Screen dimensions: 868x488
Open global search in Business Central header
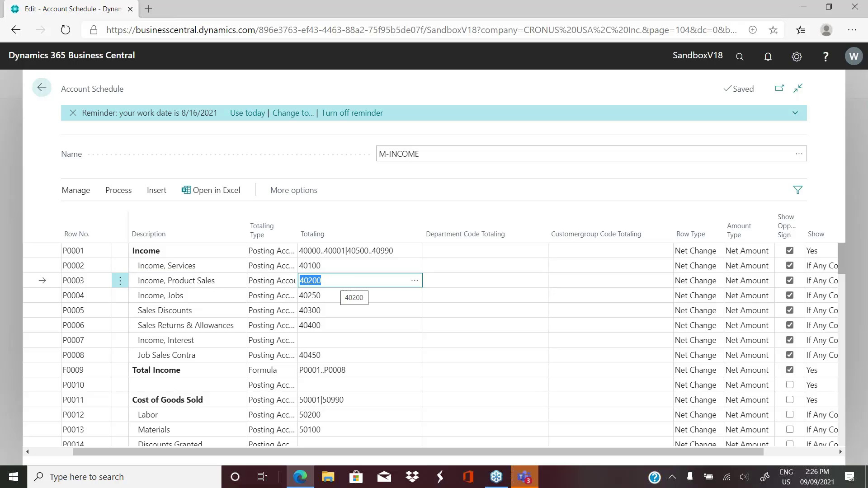[x=739, y=56]
